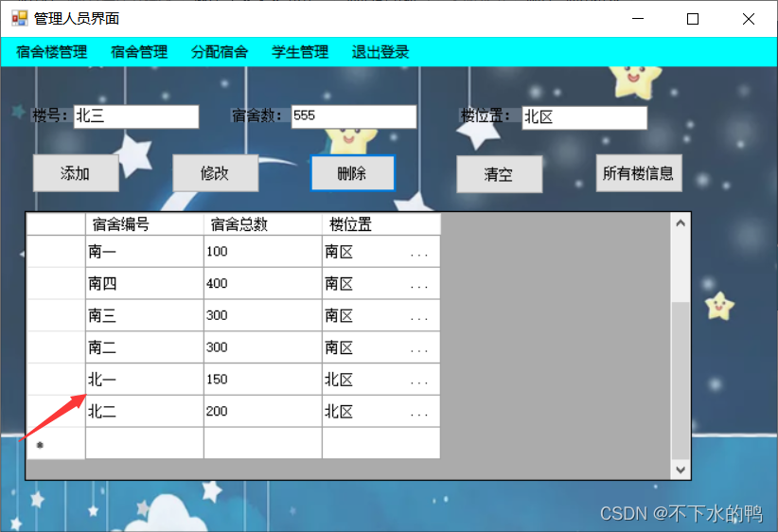
Task: Sort by 宿舍总数 column header
Action: [263, 224]
